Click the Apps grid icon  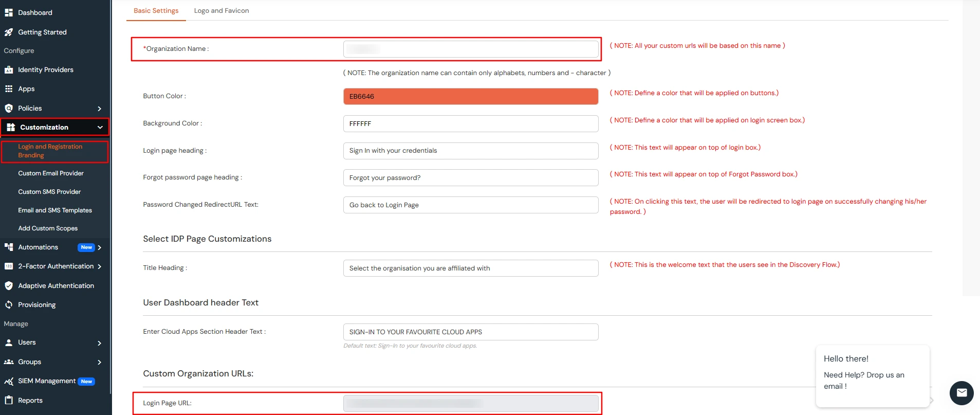tap(9, 88)
